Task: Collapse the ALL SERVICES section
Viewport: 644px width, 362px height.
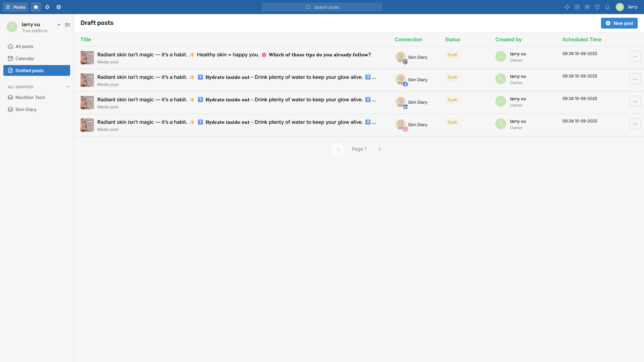Action: point(68,87)
